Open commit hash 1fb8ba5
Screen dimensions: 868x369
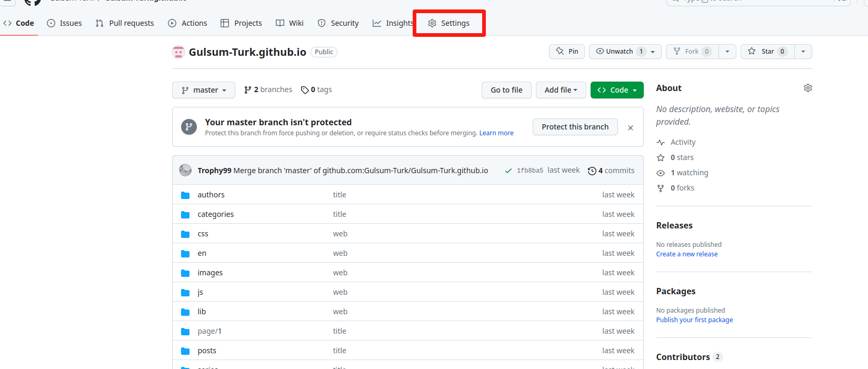(530, 171)
